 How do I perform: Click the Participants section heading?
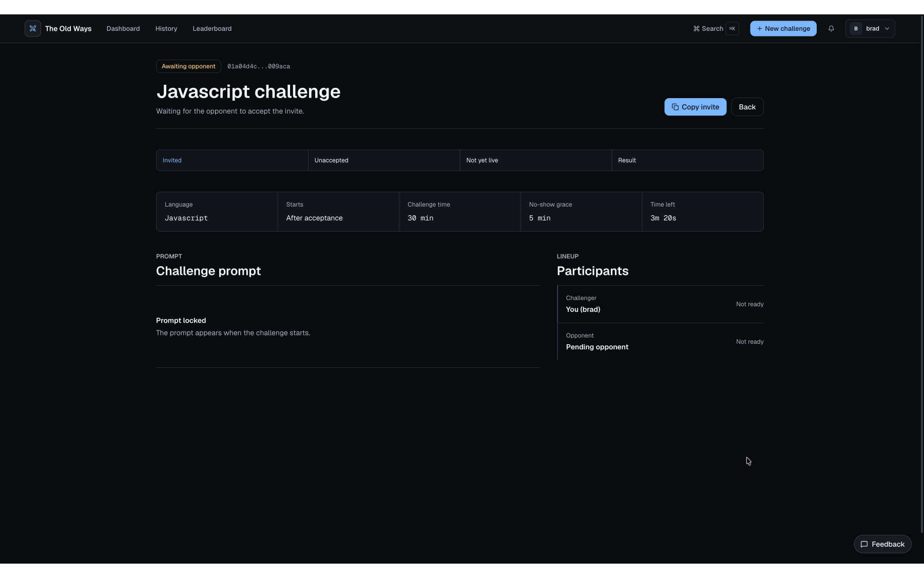(592, 271)
